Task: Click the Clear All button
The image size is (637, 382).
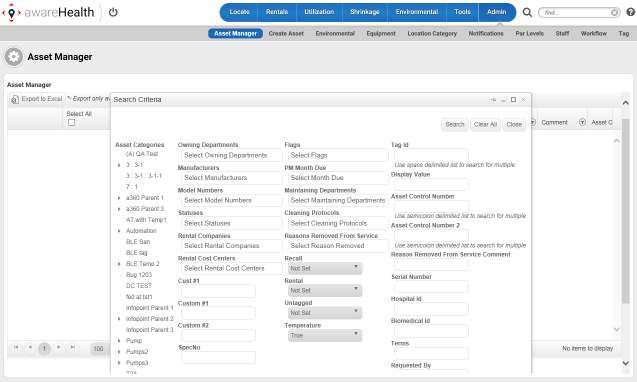Action: (x=485, y=124)
